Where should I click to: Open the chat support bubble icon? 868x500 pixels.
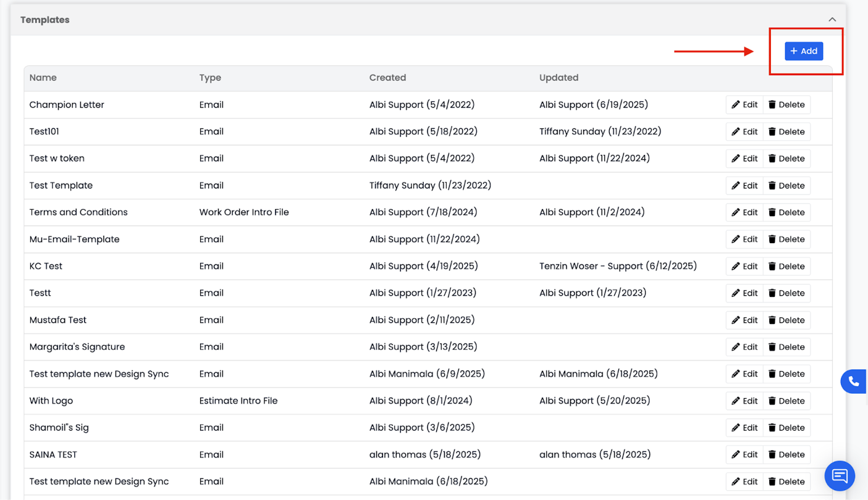tap(840, 476)
